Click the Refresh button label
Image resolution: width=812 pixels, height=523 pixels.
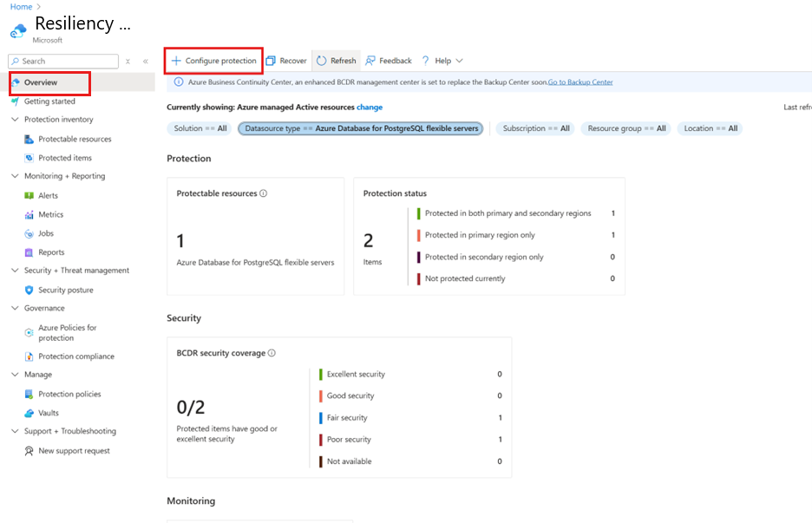point(344,61)
